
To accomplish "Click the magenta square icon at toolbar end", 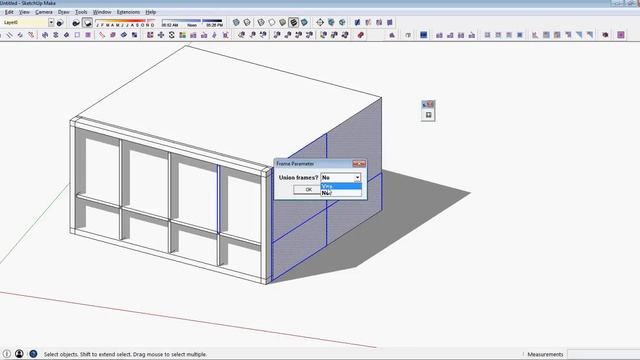I will point(621,35).
